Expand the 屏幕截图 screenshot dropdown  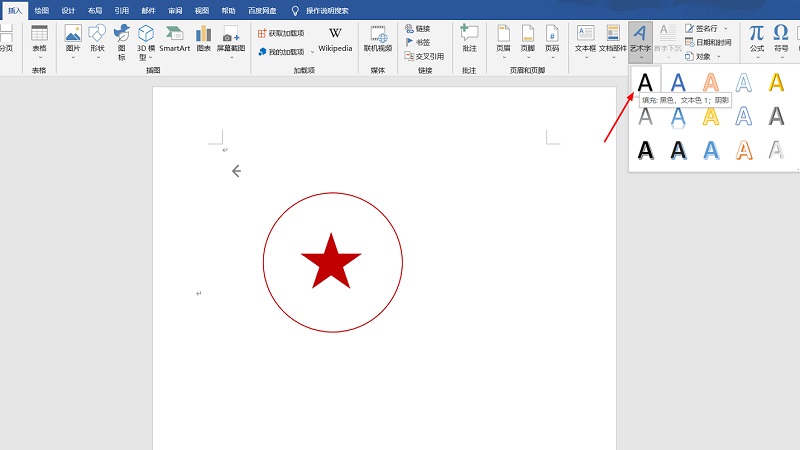pos(230,57)
